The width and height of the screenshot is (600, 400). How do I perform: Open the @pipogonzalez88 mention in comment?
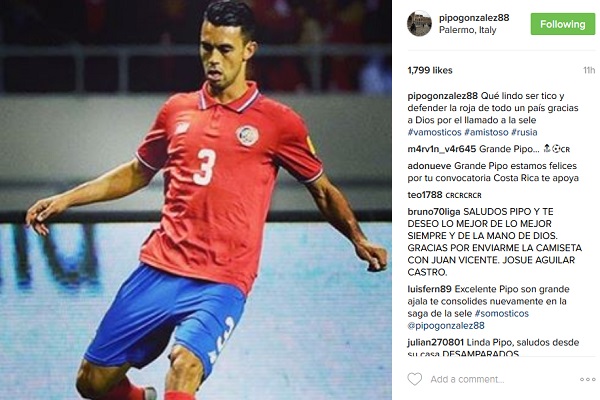[x=446, y=326]
